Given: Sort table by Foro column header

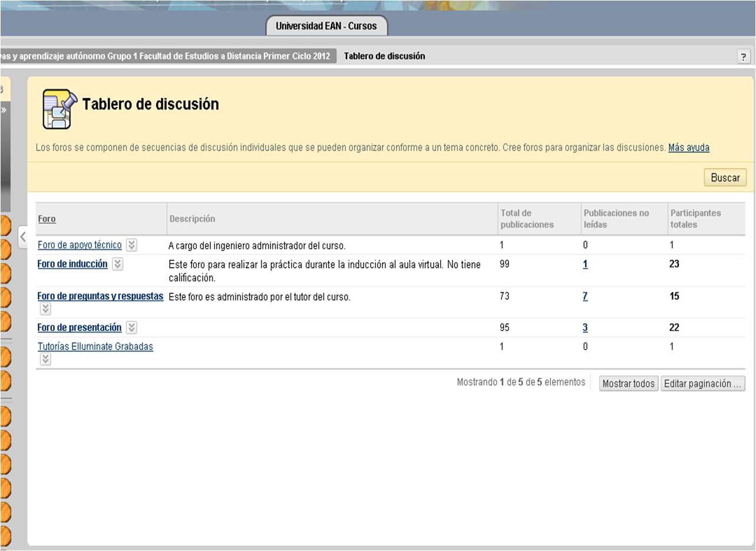Looking at the screenshot, I should (47, 219).
